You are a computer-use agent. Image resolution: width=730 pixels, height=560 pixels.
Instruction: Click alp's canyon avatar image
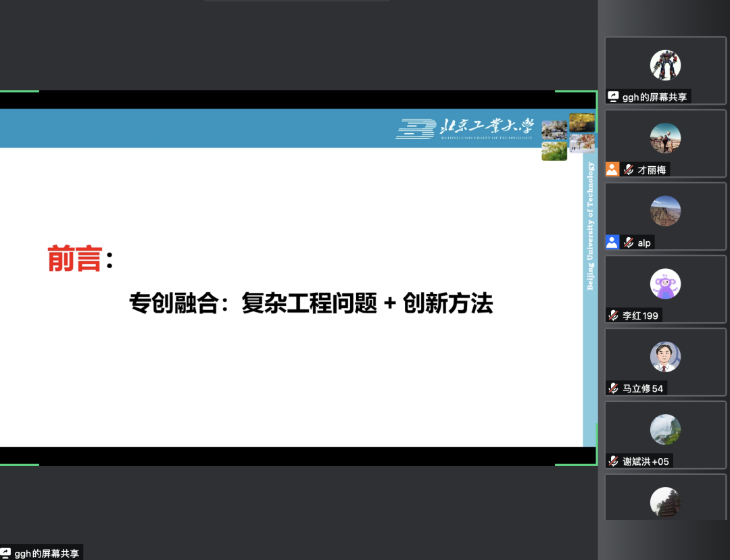[665, 210]
